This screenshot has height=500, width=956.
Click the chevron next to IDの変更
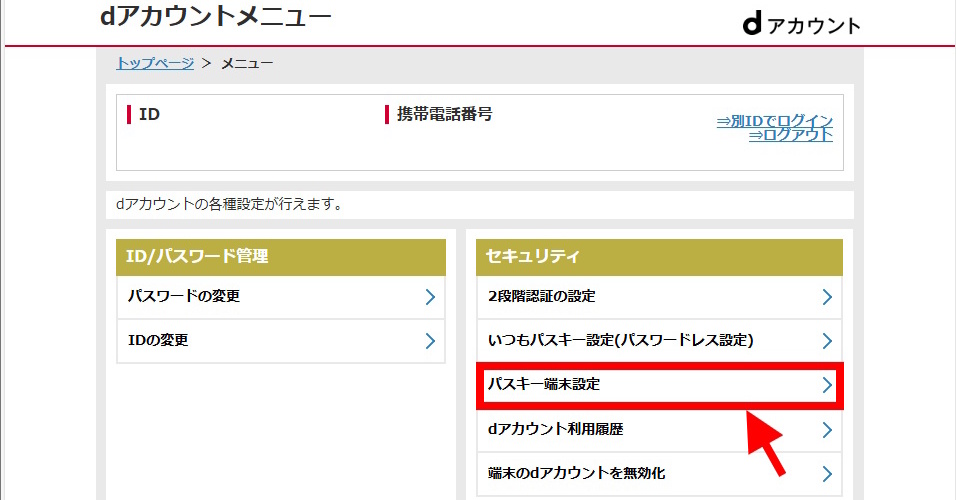pyautogui.click(x=430, y=341)
